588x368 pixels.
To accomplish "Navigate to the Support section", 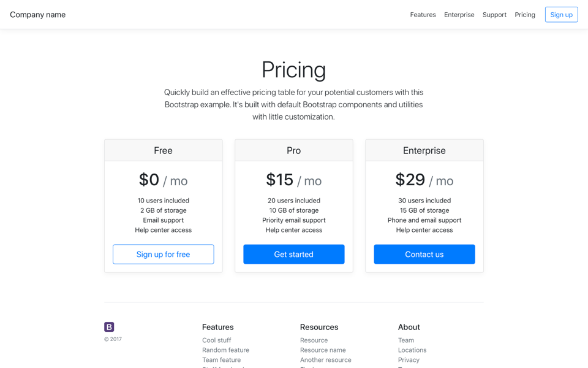I will pyautogui.click(x=494, y=14).
